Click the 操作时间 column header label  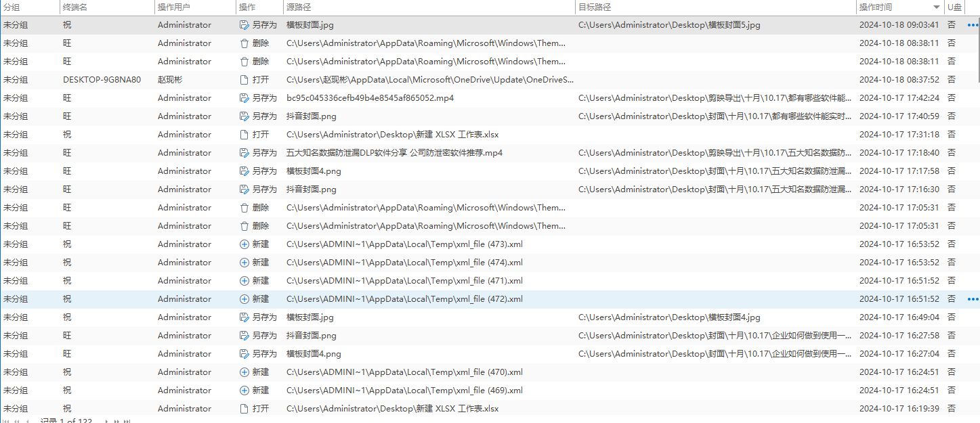(876, 7)
